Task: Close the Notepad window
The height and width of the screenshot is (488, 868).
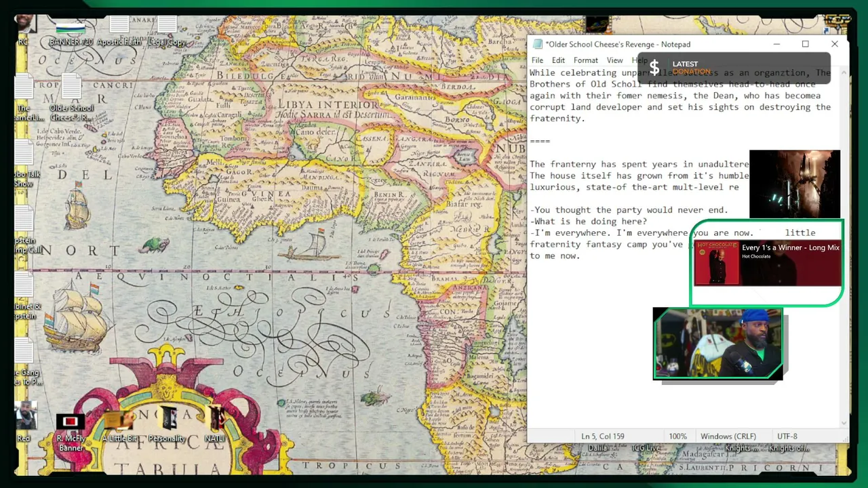Action: pyautogui.click(x=835, y=45)
